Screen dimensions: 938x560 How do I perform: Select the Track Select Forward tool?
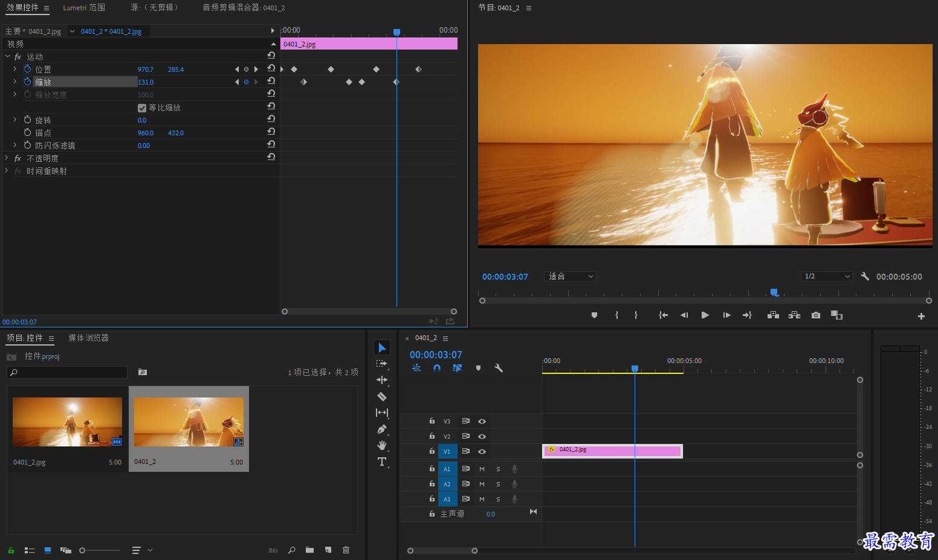point(382,364)
